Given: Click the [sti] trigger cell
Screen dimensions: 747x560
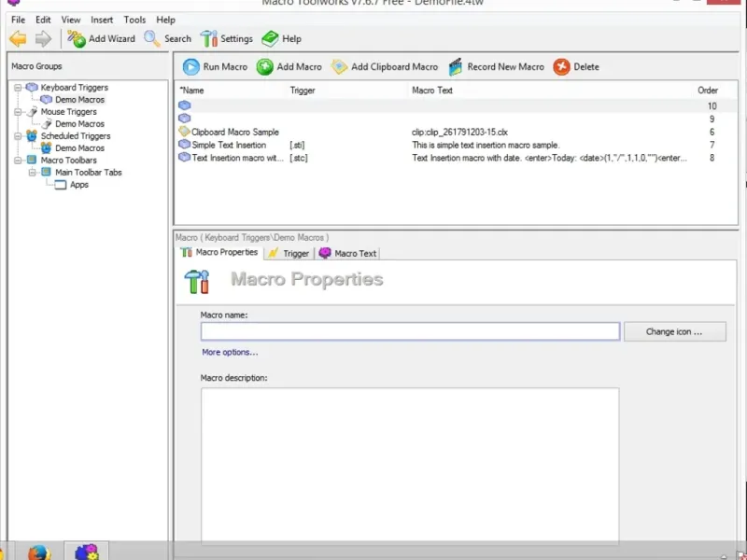Looking at the screenshot, I should [297, 145].
